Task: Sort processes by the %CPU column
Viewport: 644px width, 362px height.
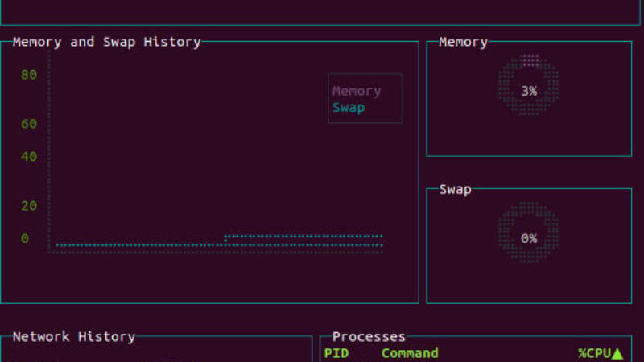Action: (594, 353)
